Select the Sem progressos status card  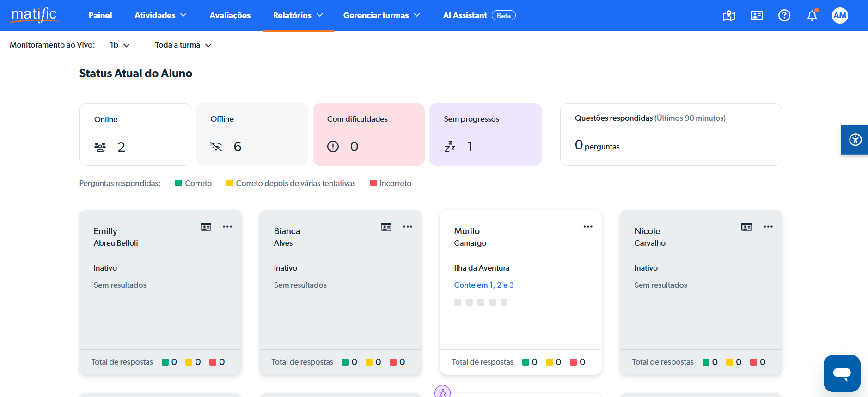pos(485,134)
